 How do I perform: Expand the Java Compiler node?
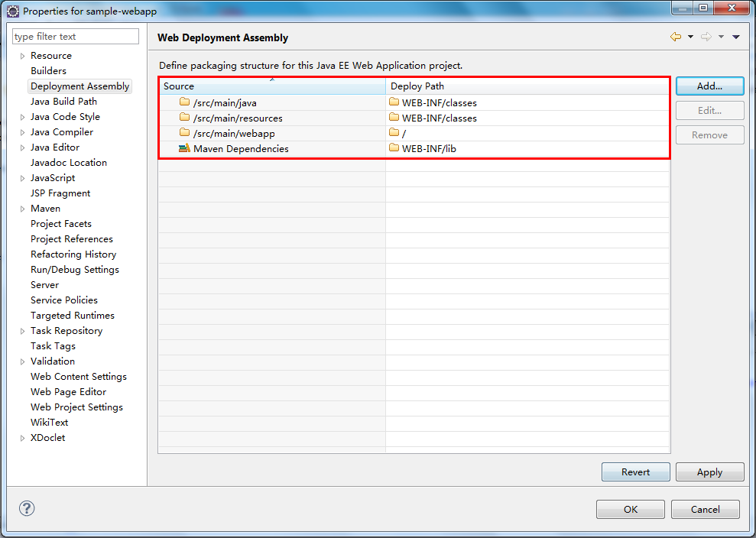point(22,132)
